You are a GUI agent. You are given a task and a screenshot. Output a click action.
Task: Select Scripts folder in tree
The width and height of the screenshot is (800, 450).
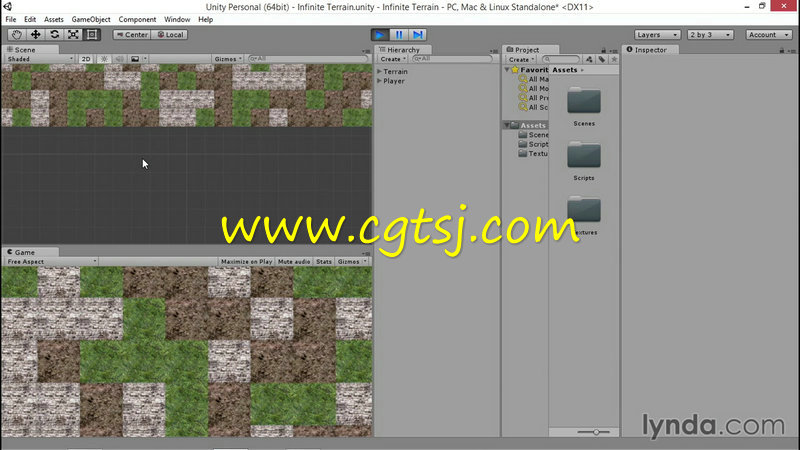tap(534, 144)
